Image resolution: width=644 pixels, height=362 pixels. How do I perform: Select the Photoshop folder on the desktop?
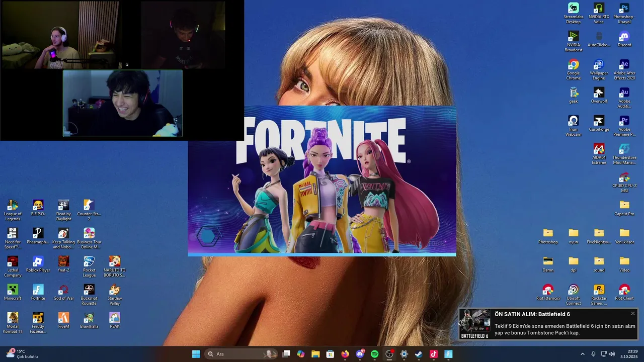click(548, 236)
